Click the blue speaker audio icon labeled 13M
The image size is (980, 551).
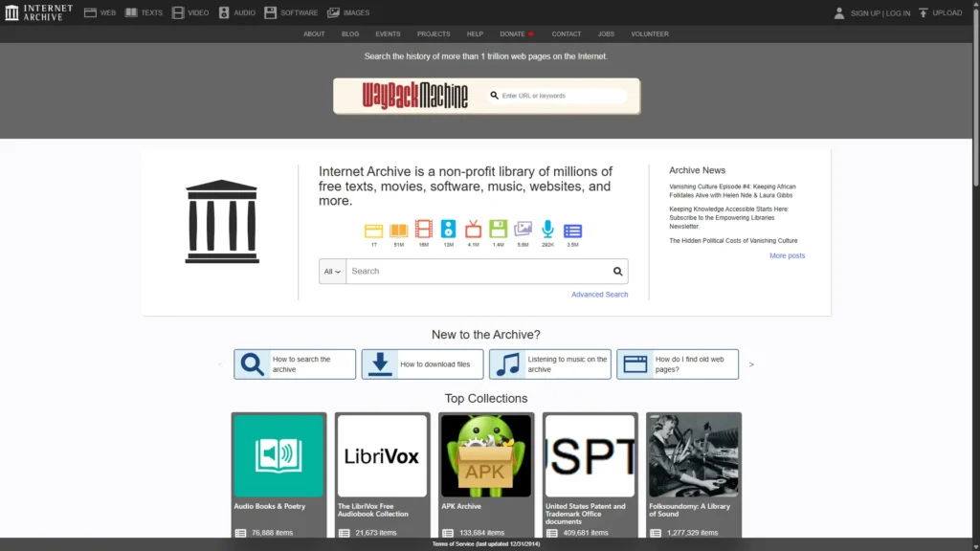click(448, 229)
